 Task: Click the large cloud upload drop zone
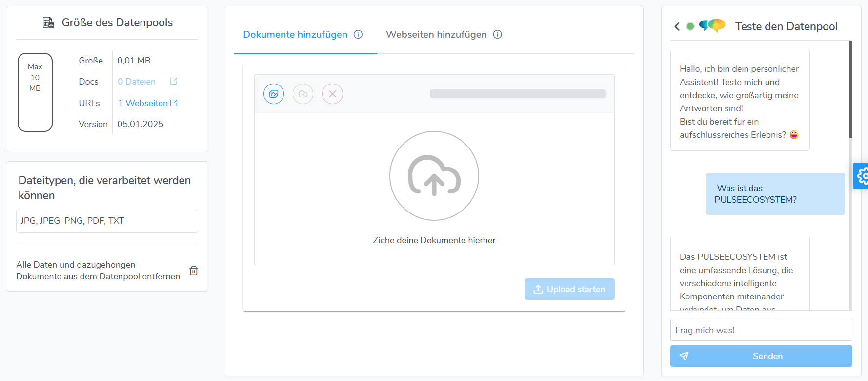coord(434,176)
